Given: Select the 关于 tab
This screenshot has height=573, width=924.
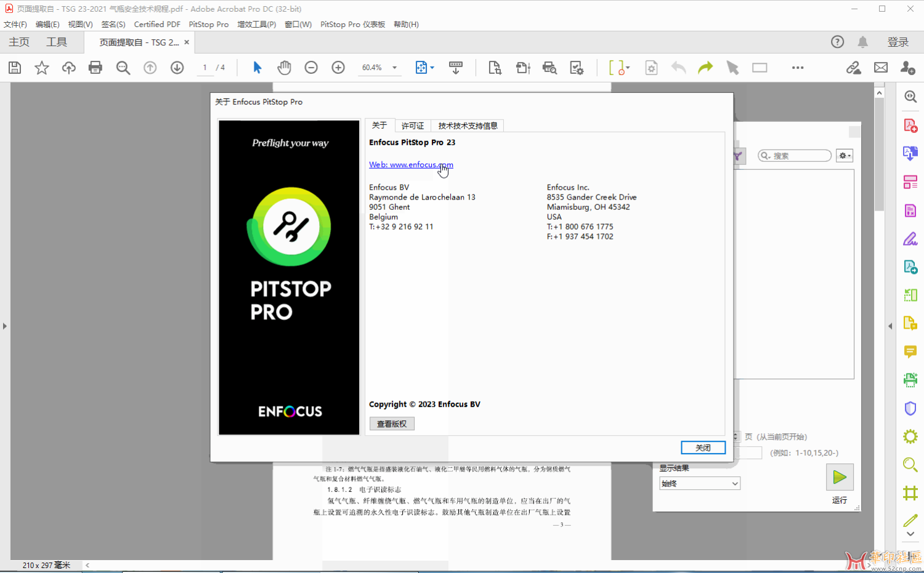Looking at the screenshot, I should [x=379, y=125].
